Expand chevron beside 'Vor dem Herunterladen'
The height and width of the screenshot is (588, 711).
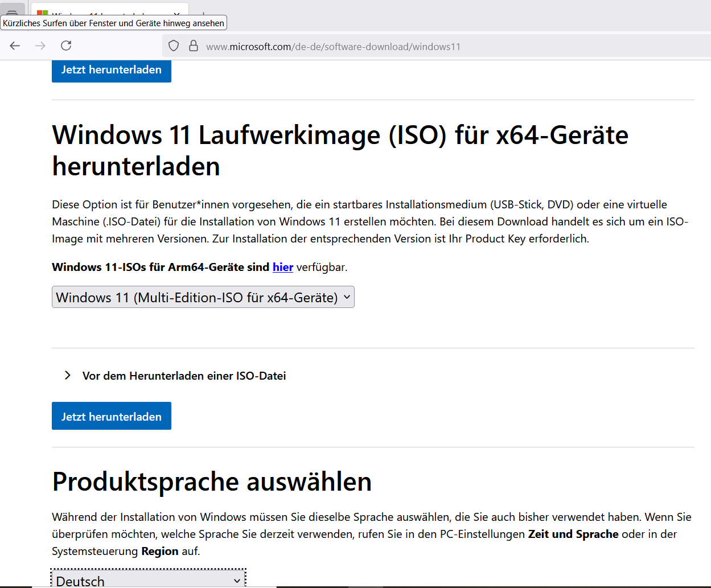point(68,375)
